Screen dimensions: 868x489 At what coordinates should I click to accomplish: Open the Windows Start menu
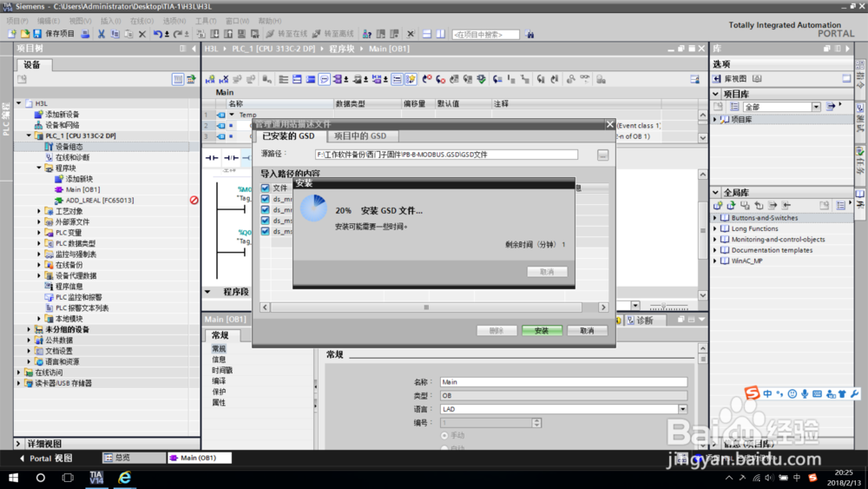click(x=13, y=478)
